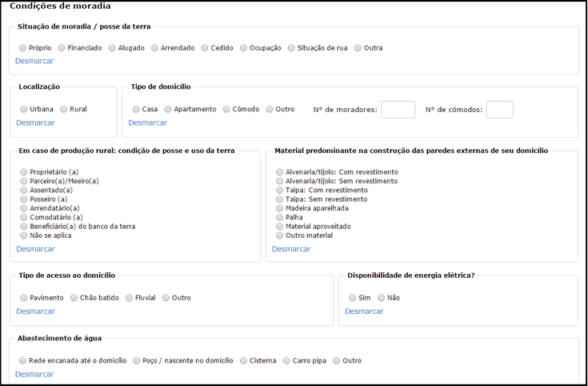The image size is (588, 386).
Task: Select Alvenaria/tijolo: Com revestimento
Action: pyautogui.click(x=280, y=172)
